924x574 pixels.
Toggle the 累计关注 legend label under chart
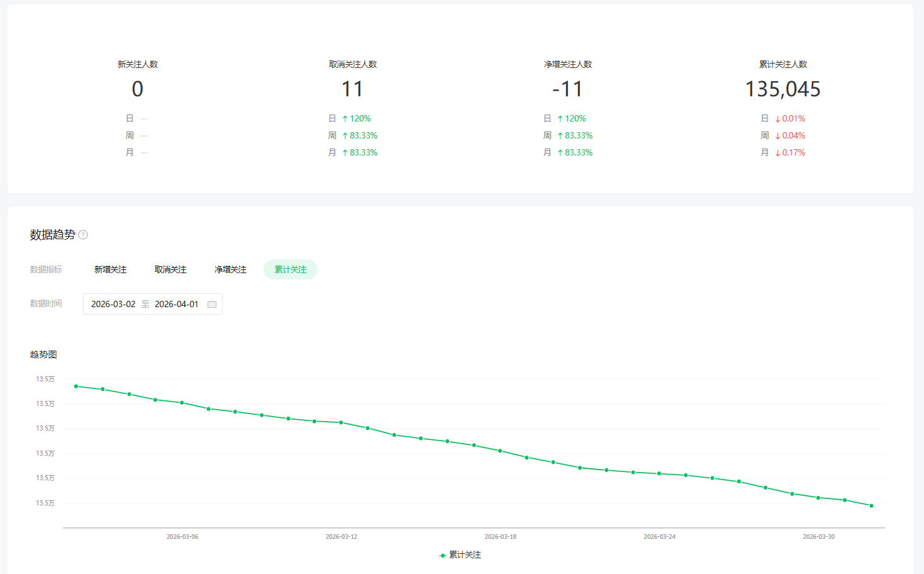tap(465, 555)
